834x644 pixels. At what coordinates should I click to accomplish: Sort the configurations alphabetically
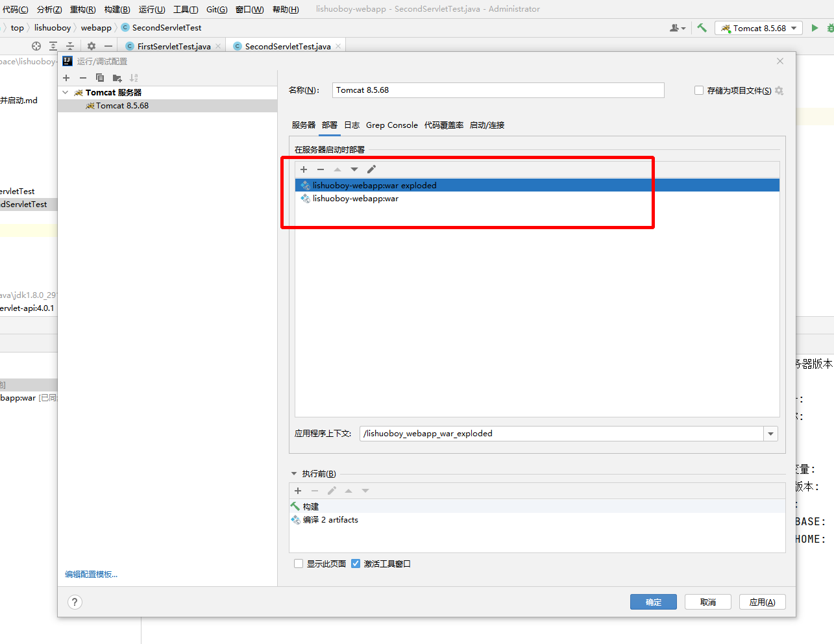(x=134, y=78)
